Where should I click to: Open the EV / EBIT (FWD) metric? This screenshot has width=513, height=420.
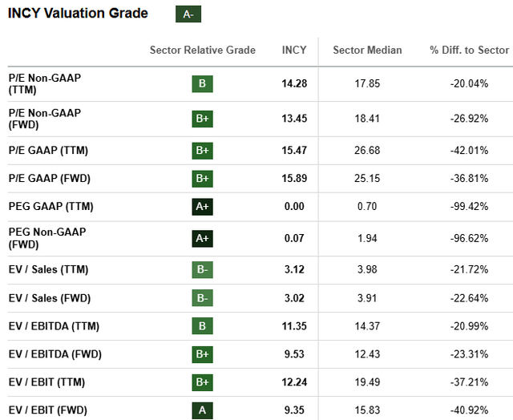coord(48,410)
